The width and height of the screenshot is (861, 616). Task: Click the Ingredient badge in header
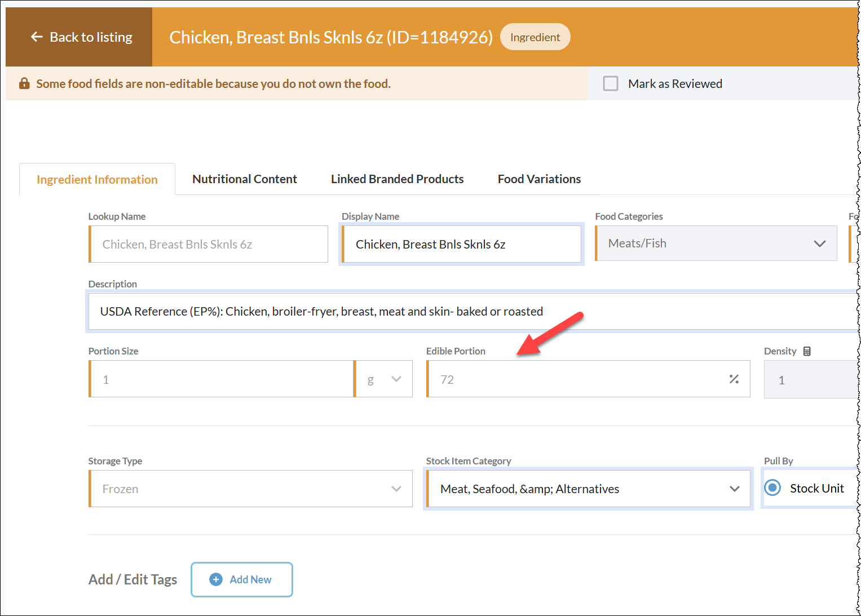[535, 37]
